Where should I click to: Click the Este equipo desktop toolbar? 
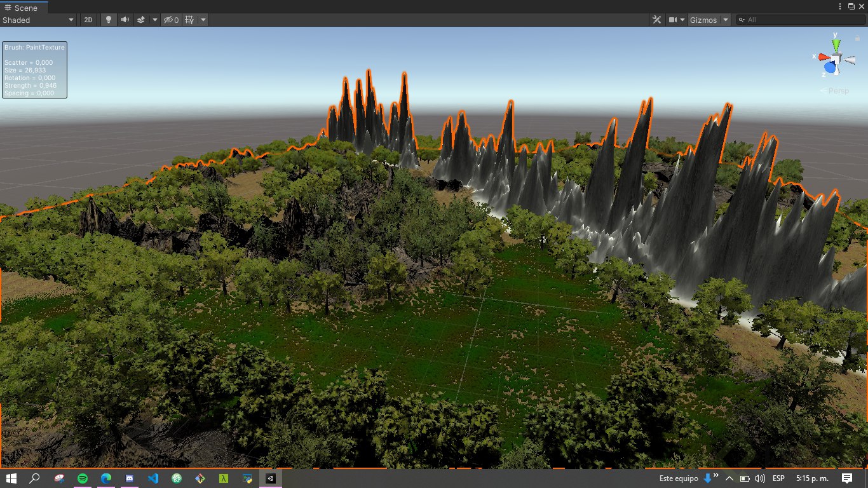pos(678,478)
